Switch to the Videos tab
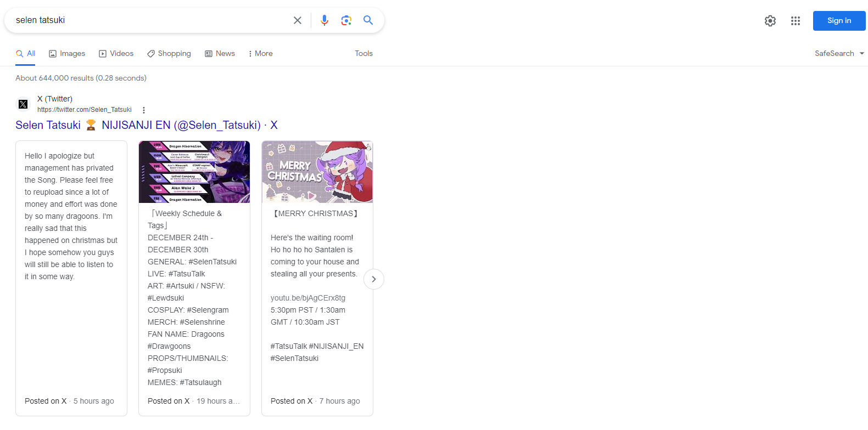The width and height of the screenshot is (868, 430). click(116, 53)
